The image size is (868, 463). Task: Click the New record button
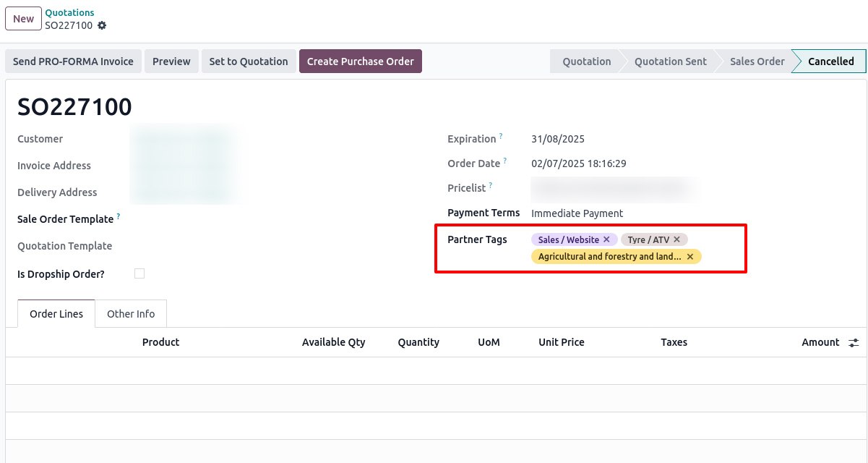[23, 19]
